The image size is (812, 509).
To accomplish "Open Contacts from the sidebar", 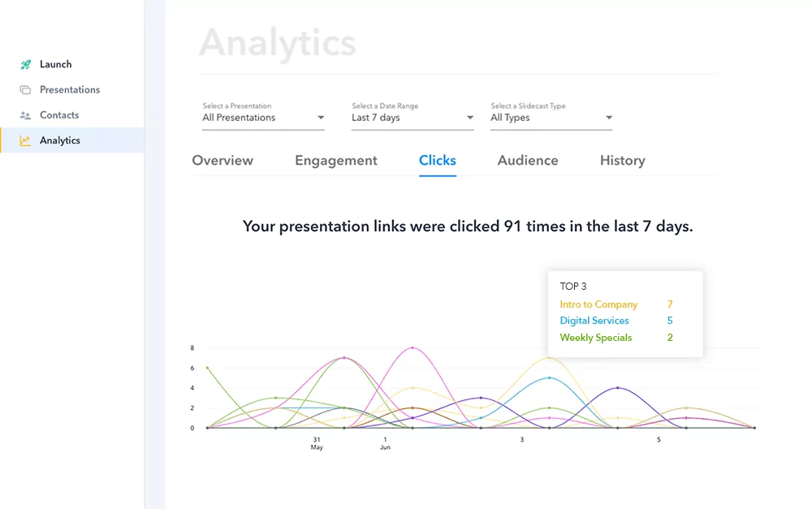I will tap(59, 115).
